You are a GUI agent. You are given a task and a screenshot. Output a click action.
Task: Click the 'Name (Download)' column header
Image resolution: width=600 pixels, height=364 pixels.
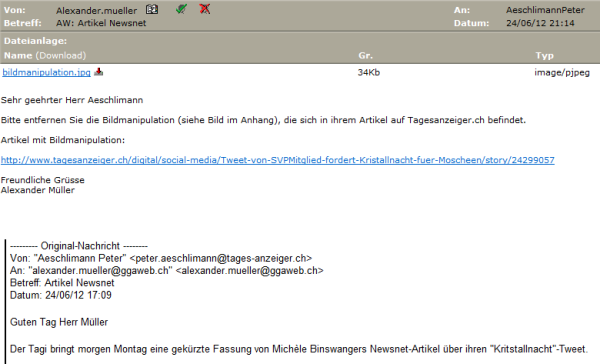click(45, 55)
